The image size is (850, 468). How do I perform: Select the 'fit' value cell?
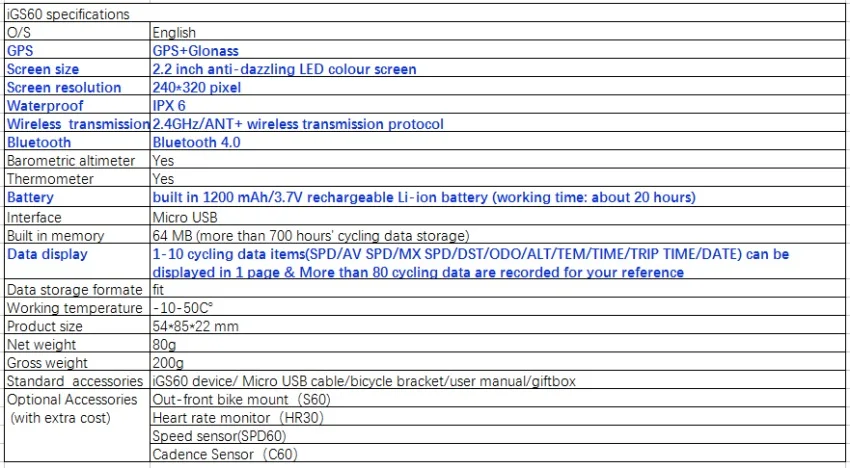point(498,290)
